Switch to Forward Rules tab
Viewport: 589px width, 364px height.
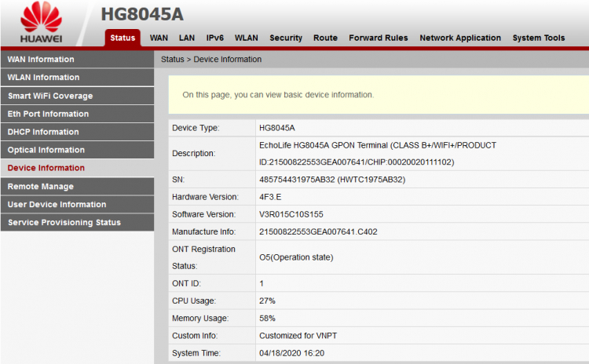tap(379, 38)
